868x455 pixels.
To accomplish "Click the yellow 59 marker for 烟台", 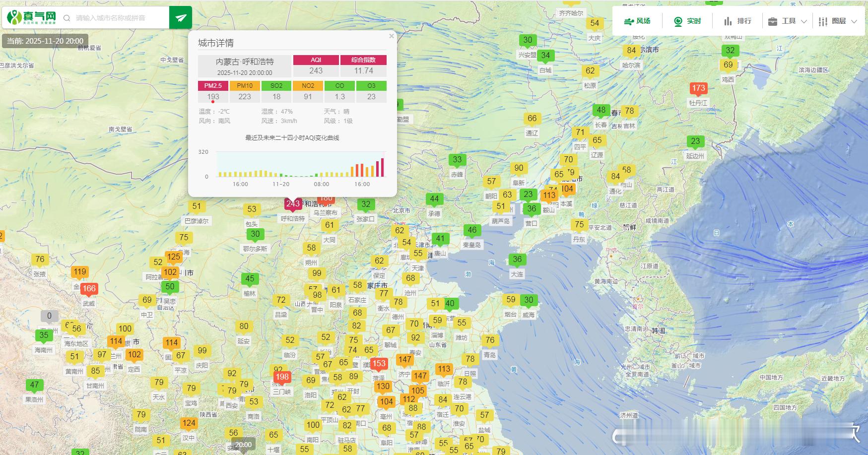I will [x=511, y=300].
